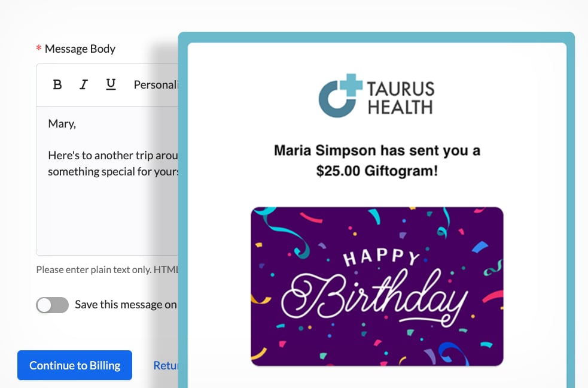The height and width of the screenshot is (388, 588).
Task: Open the Personalize option in toolbar
Action: tap(156, 85)
